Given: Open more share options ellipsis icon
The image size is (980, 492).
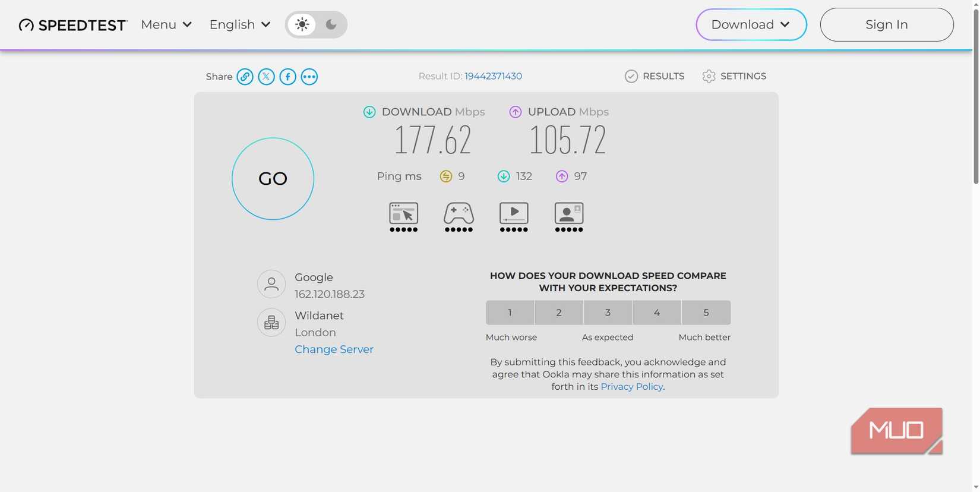Looking at the screenshot, I should coord(309,77).
